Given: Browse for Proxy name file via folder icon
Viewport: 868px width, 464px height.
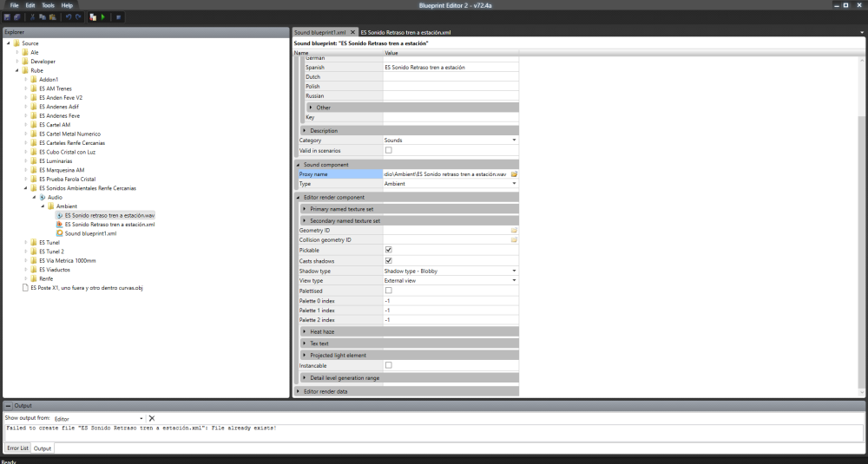Looking at the screenshot, I should click(x=514, y=174).
